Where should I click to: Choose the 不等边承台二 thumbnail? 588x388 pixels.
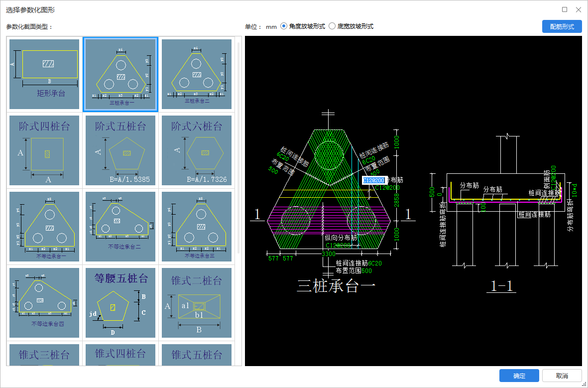[120, 227]
